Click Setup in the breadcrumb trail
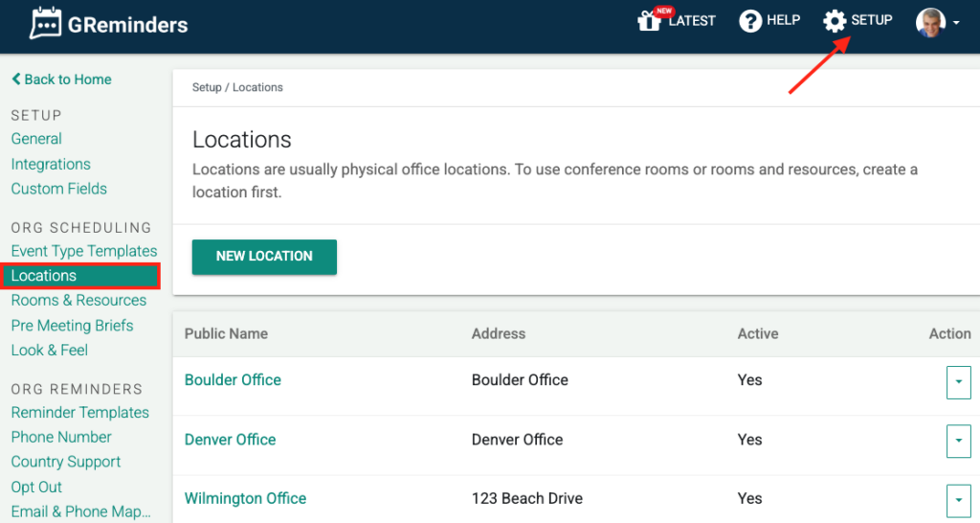Image resolution: width=980 pixels, height=523 pixels. [206, 87]
